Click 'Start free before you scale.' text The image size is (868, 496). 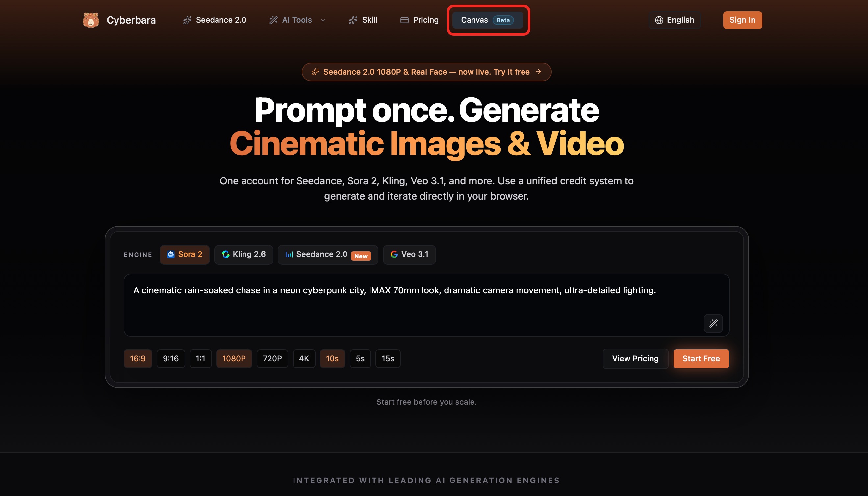(426, 402)
